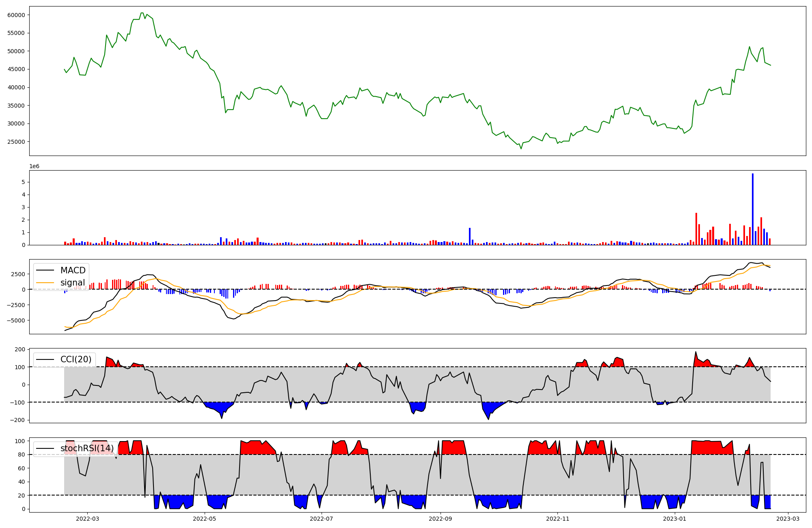This screenshot has width=812, height=528.
Task: Click the tallest red volume bar
Action: pyautogui.click(x=696, y=229)
